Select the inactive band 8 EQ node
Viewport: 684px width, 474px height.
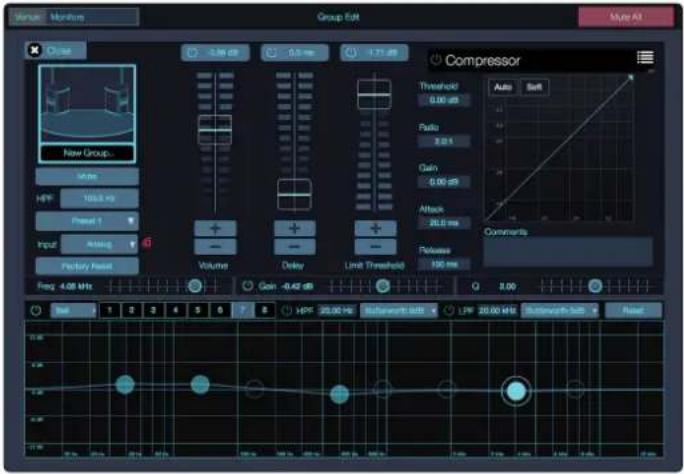[575, 389]
